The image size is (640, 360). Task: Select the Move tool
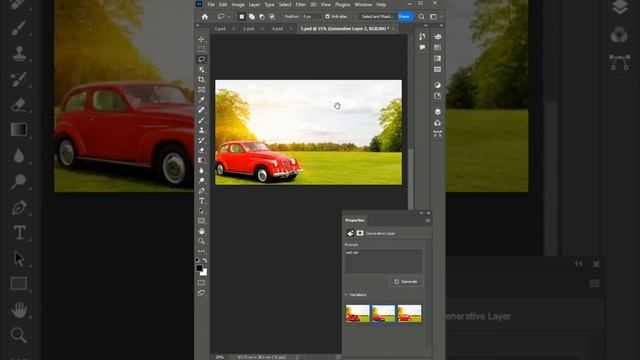(x=201, y=39)
